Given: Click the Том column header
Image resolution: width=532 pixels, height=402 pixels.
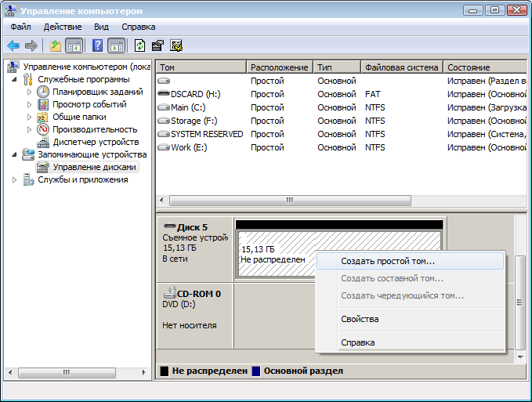Looking at the screenshot, I should (x=201, y=67).
